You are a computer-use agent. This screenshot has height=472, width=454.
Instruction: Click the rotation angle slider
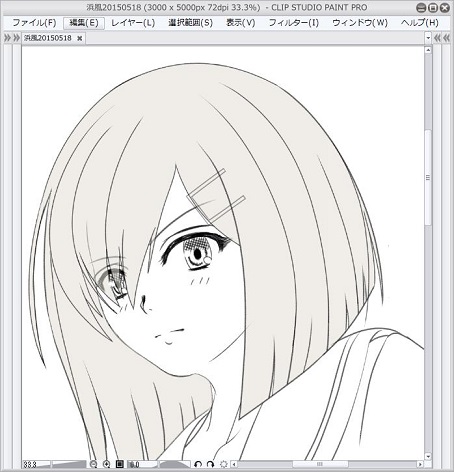tap(175, 464)
